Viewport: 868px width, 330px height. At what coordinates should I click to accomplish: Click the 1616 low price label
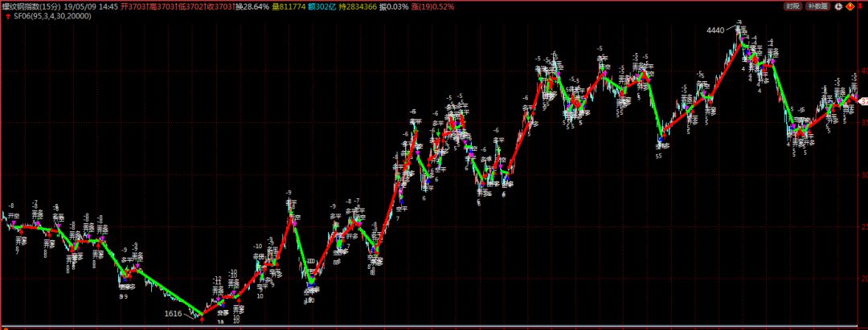click(x=173, y=313)
